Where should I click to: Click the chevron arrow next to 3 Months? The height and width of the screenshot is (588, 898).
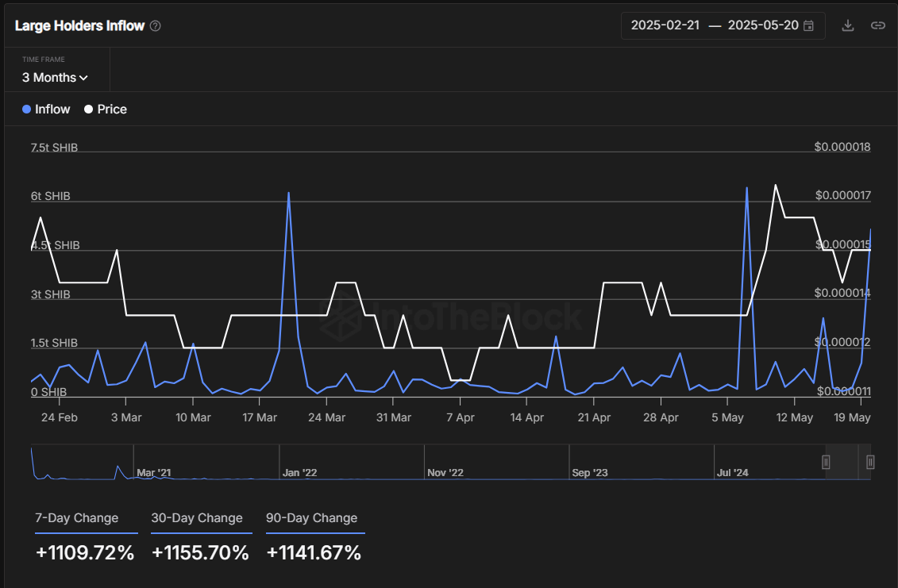(x=84, y=78)
